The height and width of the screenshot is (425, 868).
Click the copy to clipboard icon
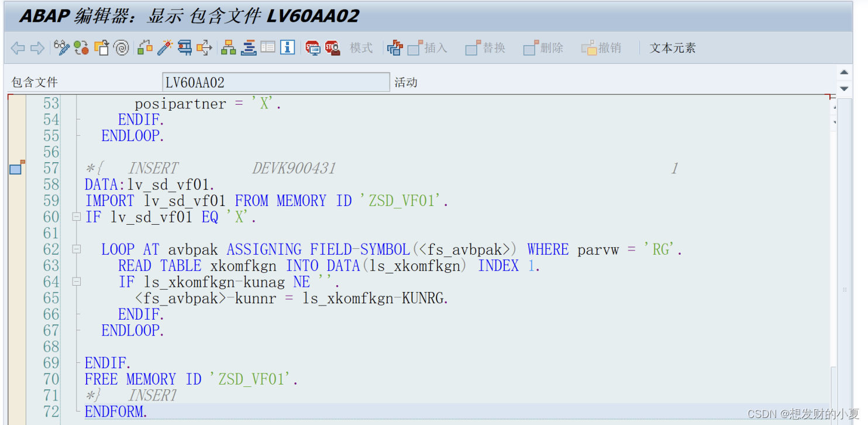tap(101, 48)
